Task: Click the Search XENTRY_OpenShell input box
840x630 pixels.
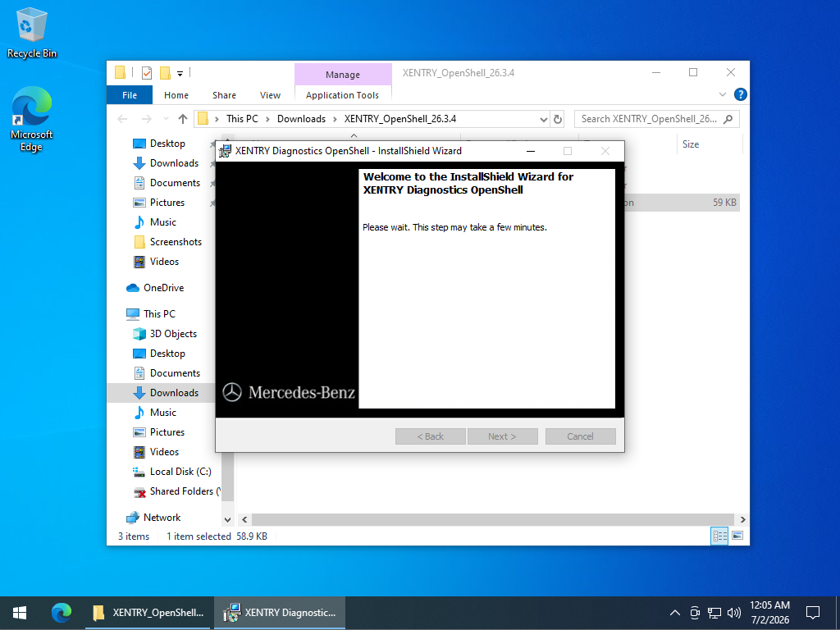Action: [657, 119]
